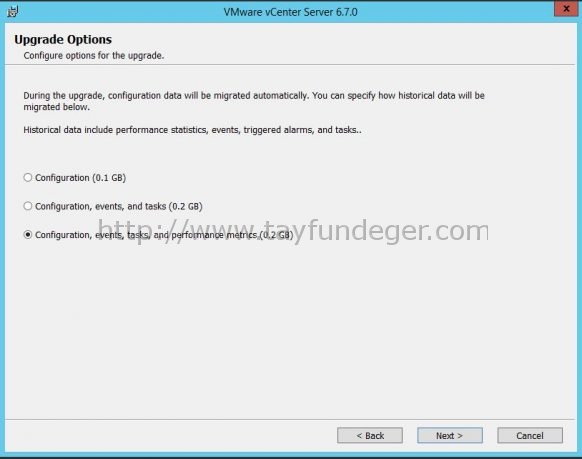Click the vCenter installer icon in title bar
Image resolution: width=582 pixels, height=459 pixels.
[13, 12]
